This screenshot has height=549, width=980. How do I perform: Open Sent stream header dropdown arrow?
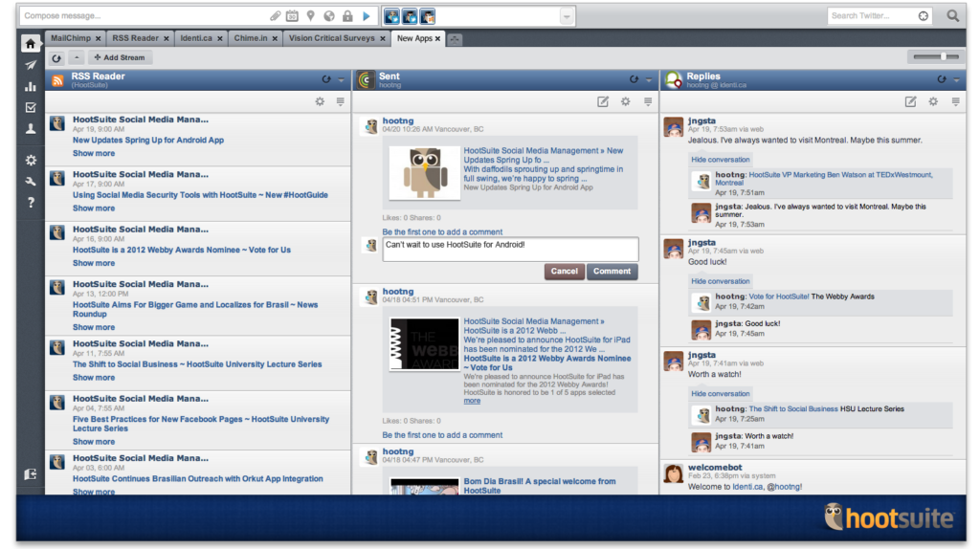click(x=649, y=80)
